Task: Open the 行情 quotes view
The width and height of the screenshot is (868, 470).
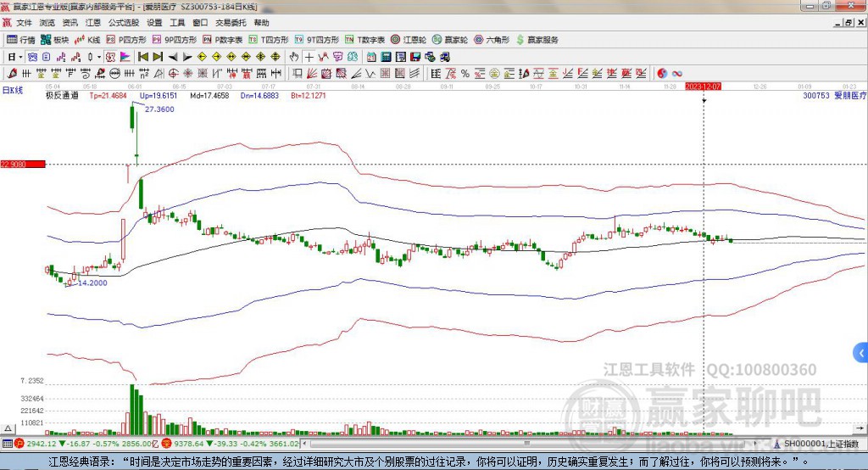Action: (x=20, y=40)
